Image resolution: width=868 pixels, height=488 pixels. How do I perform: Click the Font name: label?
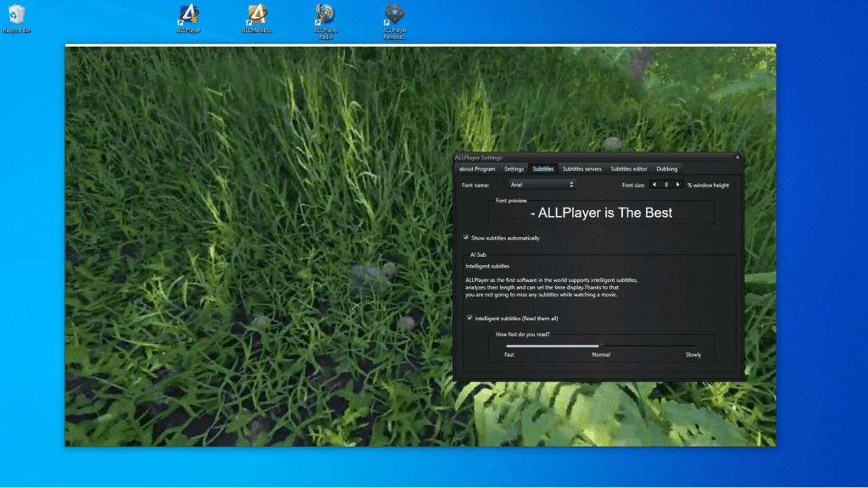click(x=476, y=186)
